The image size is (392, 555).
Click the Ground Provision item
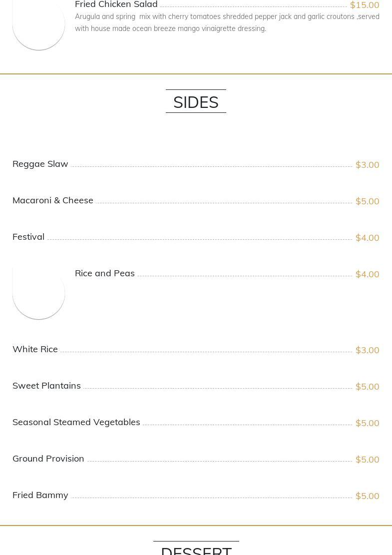48,459
